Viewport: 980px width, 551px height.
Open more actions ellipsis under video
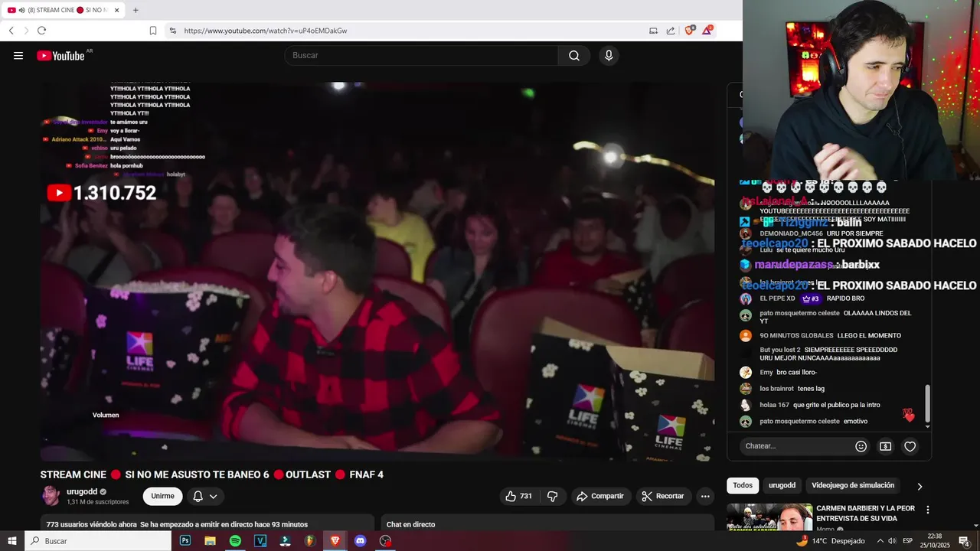(705, 496)
